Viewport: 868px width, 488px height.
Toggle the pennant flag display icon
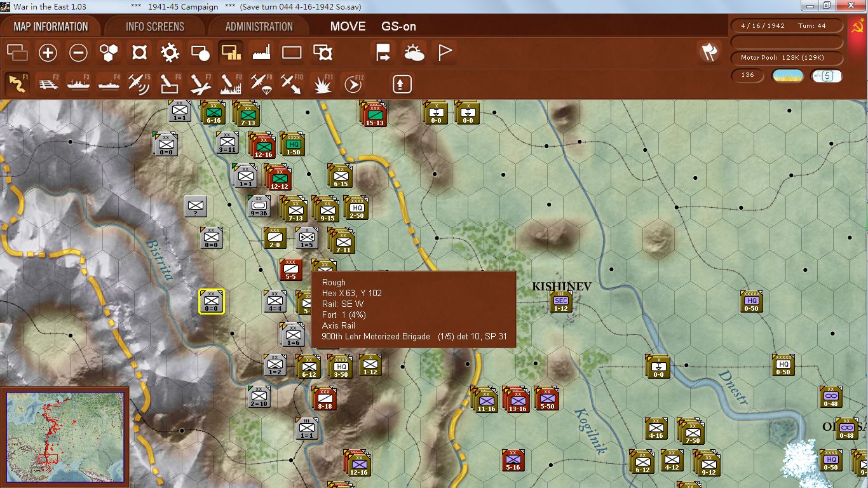tap(444, 52)
